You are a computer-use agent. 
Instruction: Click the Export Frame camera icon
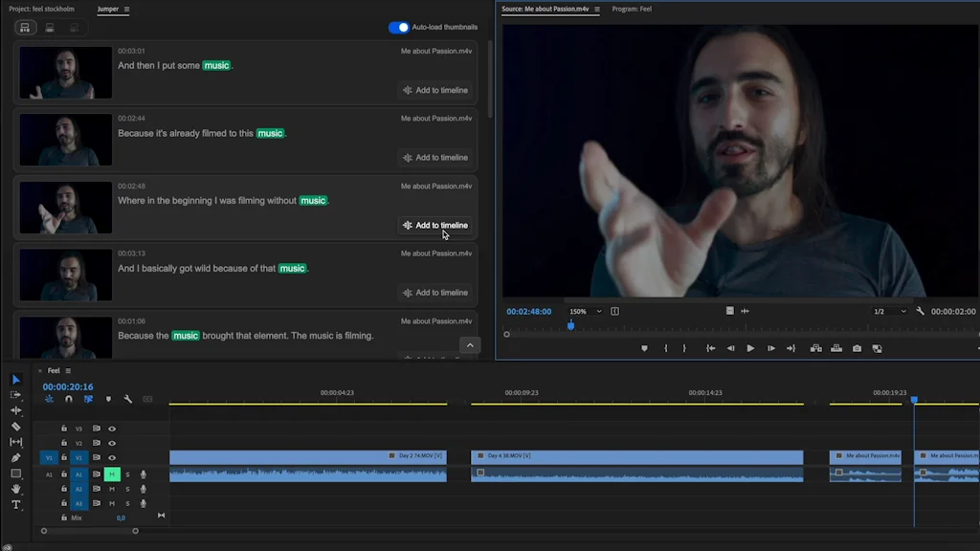tap(857, 349)
